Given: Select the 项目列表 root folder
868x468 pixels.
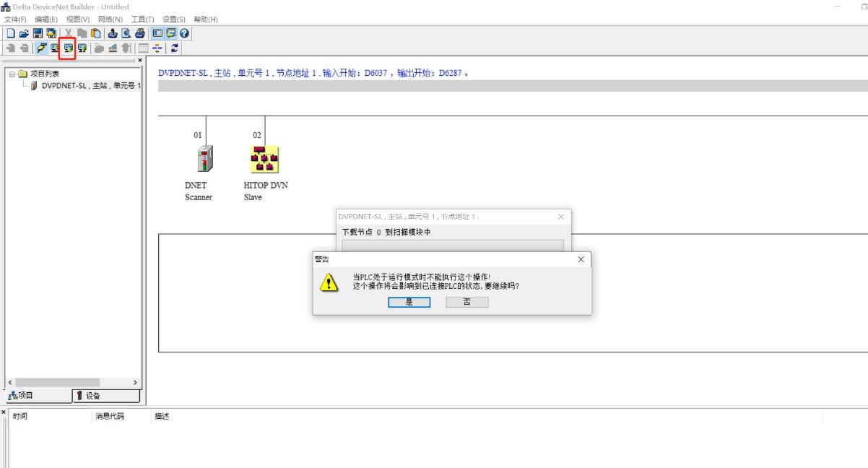Looking at the screenshot, I should coord(39,74).
